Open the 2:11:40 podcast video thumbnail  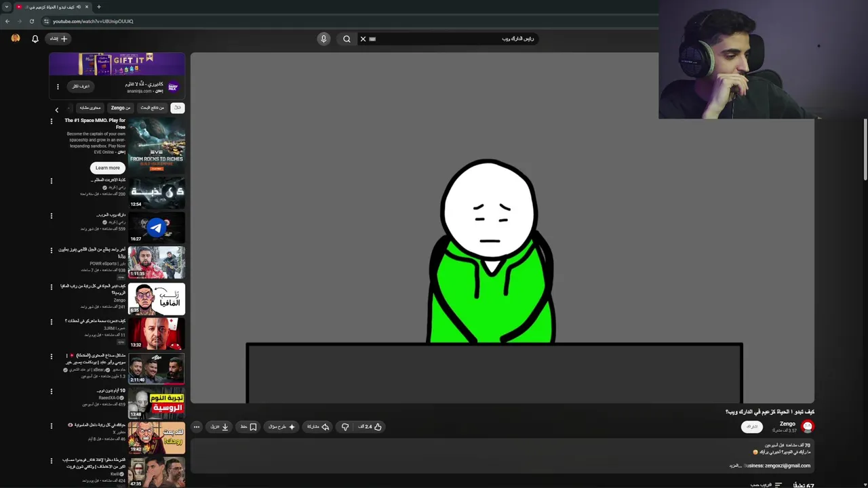click(157, 368)
